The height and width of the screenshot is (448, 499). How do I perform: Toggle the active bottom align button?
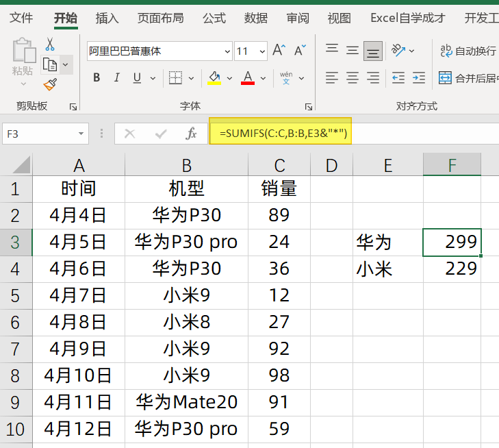tap(373, 51)
